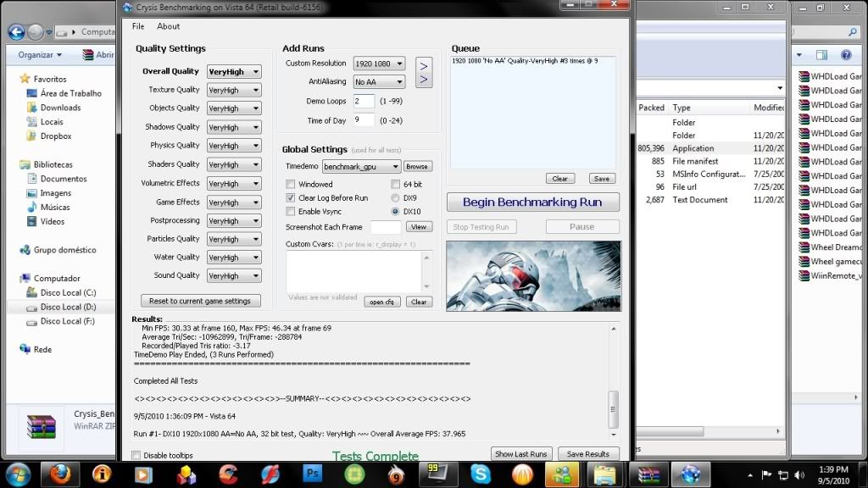Open Organizar menu in Explorer
The width and height of the screenshot is (868, 488).
(x=40, y=55)
